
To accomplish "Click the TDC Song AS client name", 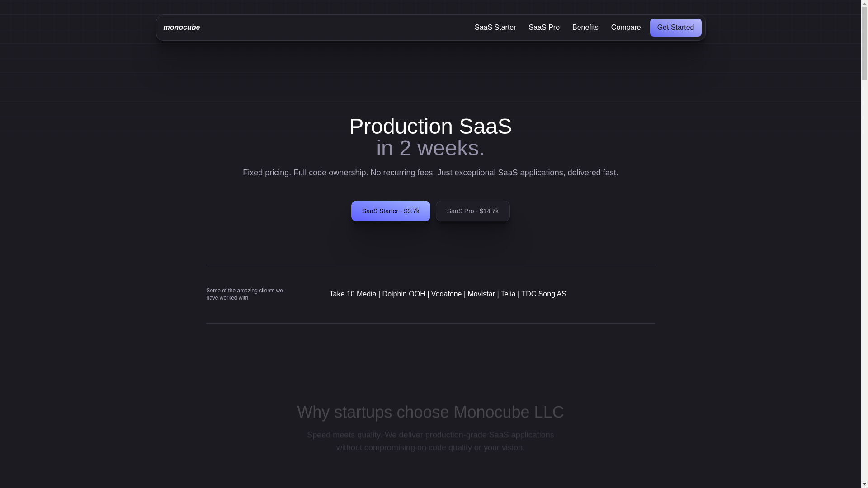I will [x=544, y=294].
